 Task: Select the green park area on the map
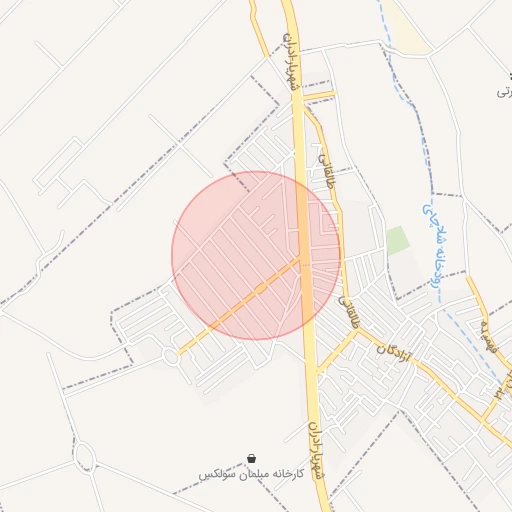pos(398,241)
